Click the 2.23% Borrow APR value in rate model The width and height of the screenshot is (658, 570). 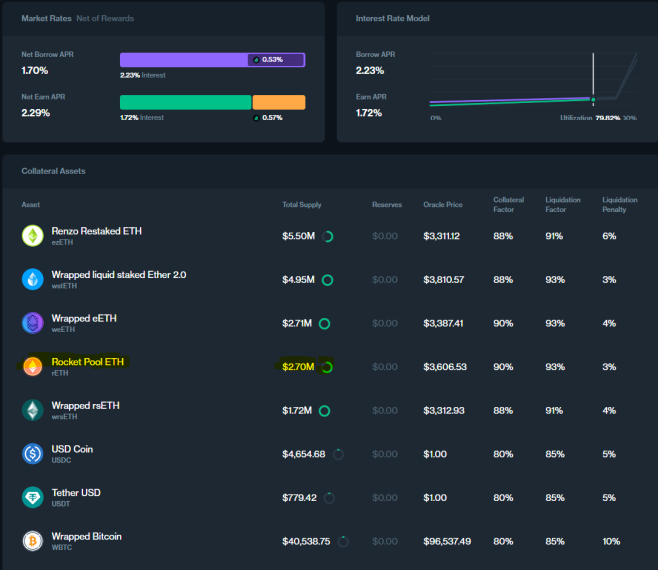[x=370, y=71]
